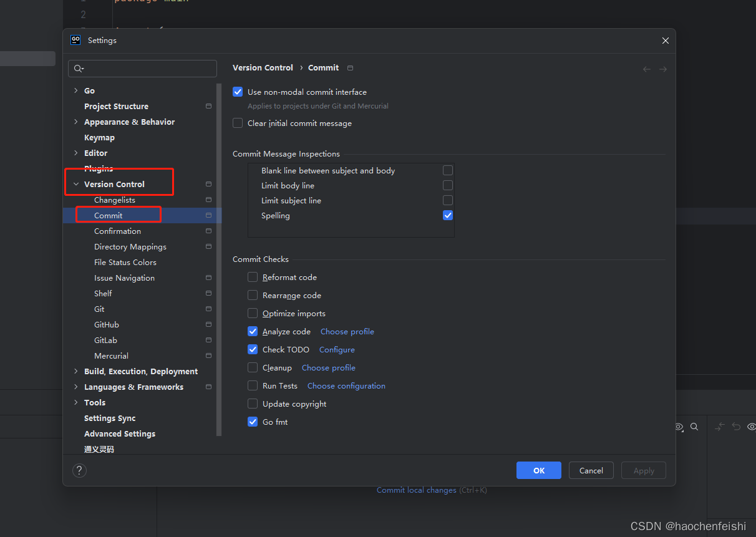
Task: Open Project Structure settings page
Action: (116, 106)
